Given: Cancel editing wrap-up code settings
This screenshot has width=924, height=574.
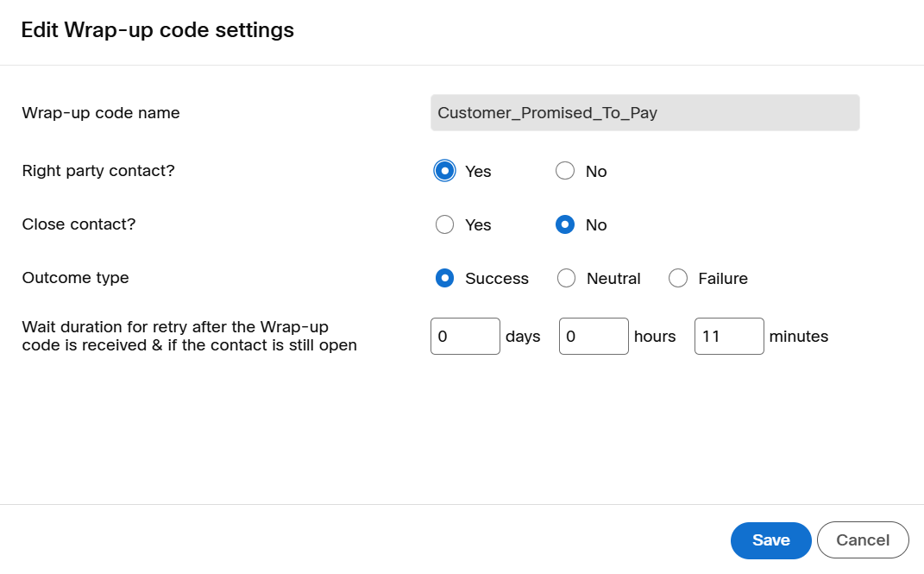Looking at the screenshot, I should pos(863,540).
